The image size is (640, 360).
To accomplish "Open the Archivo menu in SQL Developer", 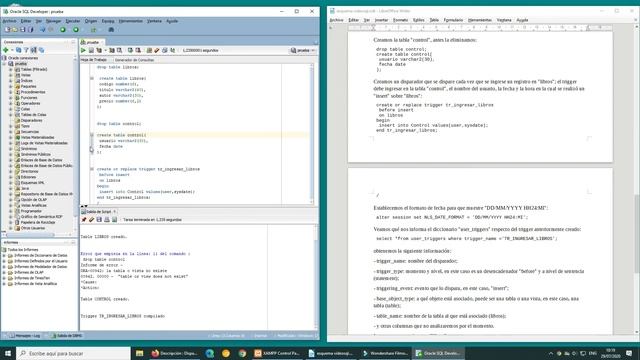I will click(10, 21).
